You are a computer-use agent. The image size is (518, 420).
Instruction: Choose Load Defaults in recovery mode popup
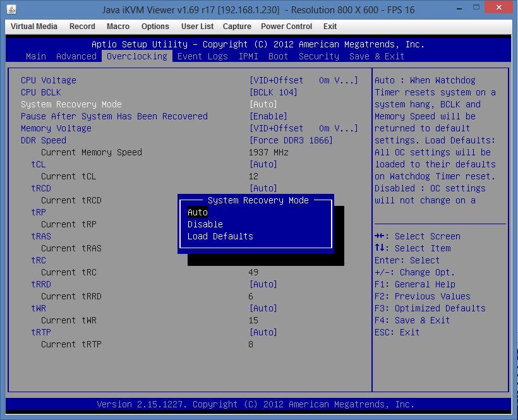tap(220, 236)
